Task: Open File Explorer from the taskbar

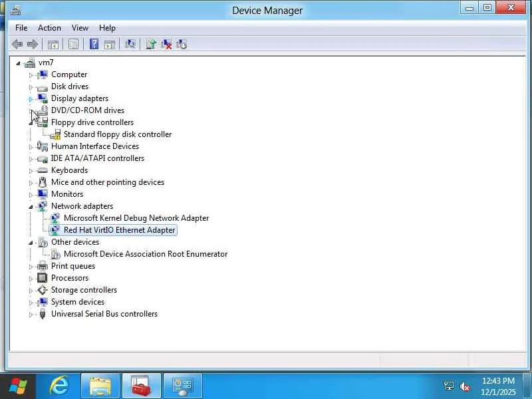Action: click(100, 386)
